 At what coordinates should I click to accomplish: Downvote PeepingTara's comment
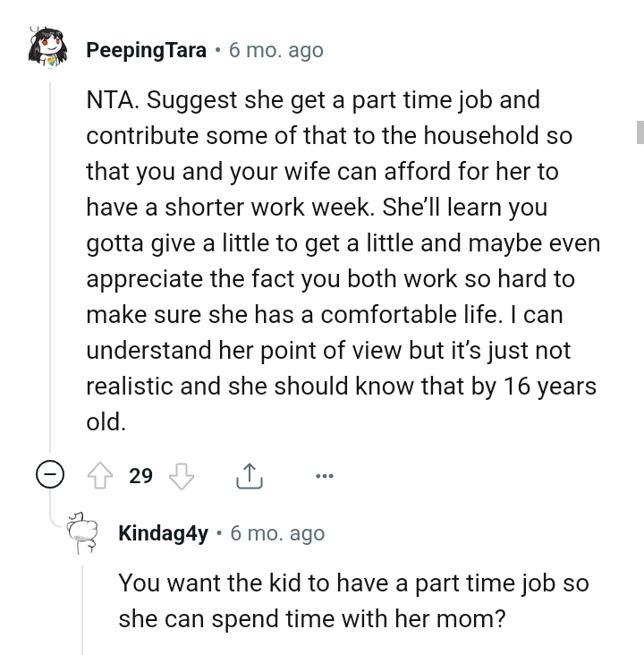tap(182, 476)
